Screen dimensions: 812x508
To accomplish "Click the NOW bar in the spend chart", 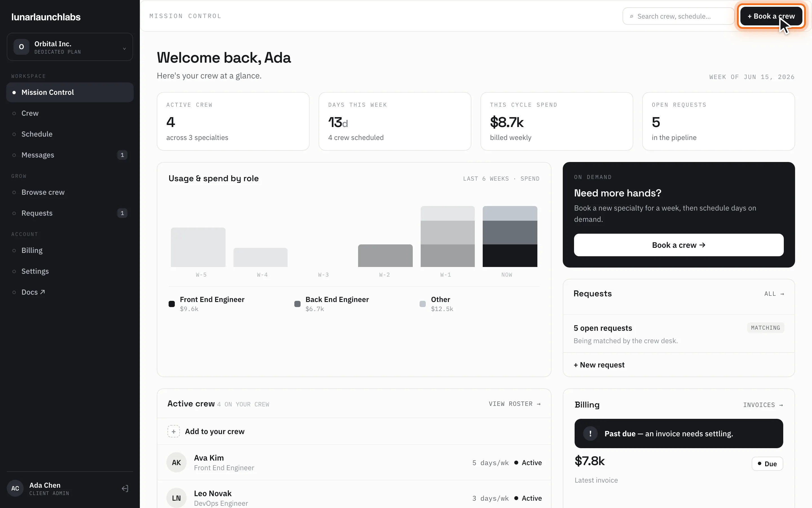I will 510,237.
